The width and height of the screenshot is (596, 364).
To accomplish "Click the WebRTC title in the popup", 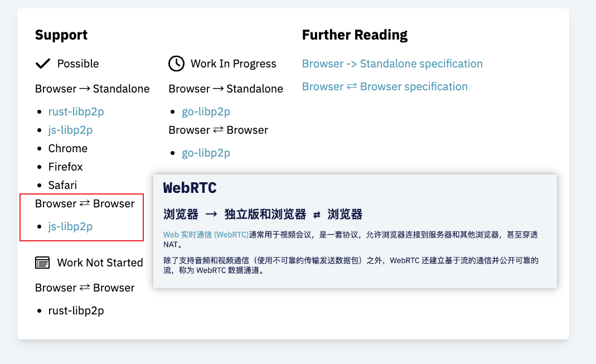I will coord(190,188).
